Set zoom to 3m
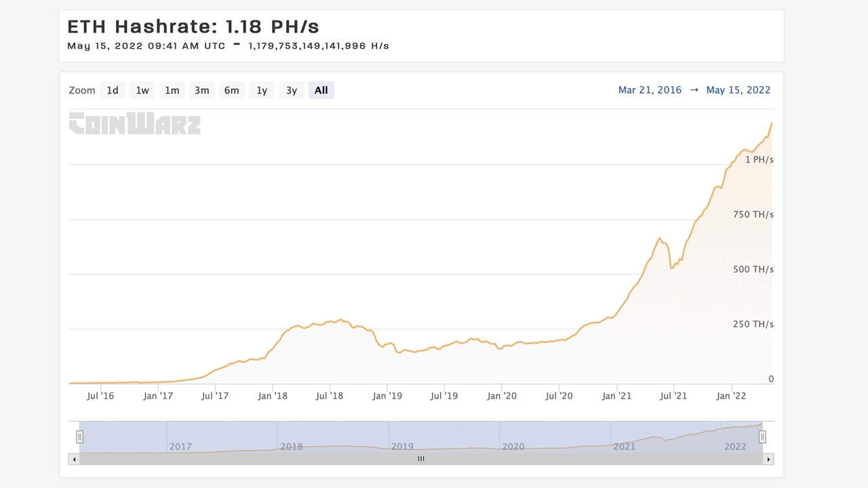 coord(202,90)
